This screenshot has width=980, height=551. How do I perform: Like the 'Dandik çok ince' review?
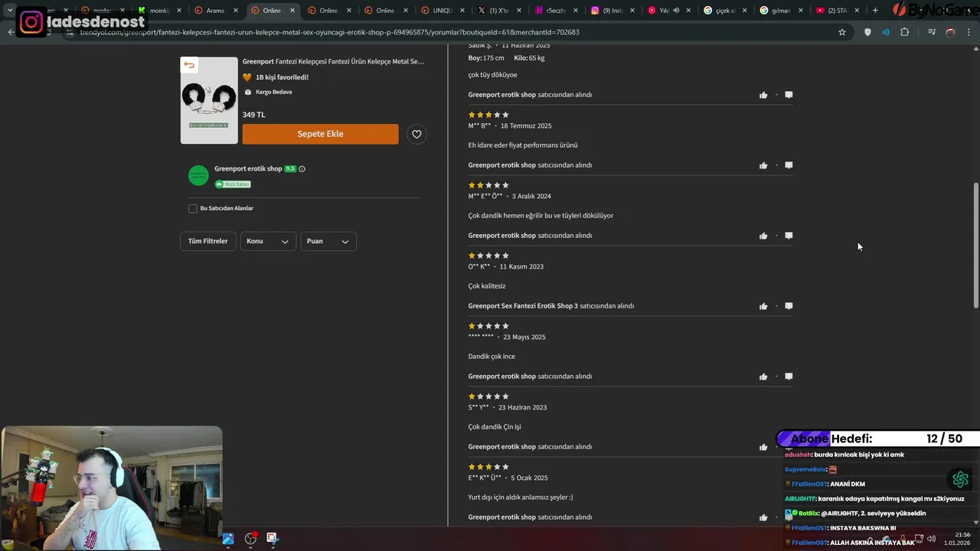(x=763, y=377)
